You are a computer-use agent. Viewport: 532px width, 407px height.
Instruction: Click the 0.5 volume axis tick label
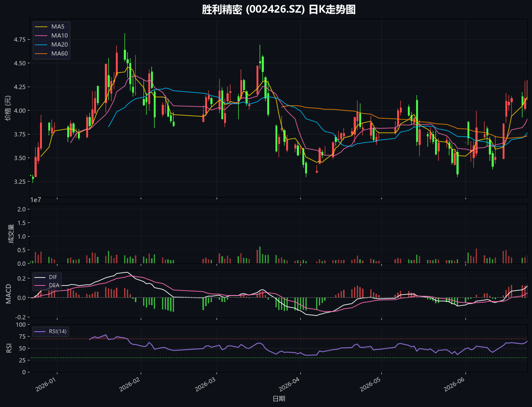pyautogui.click(x=22, y=250)
